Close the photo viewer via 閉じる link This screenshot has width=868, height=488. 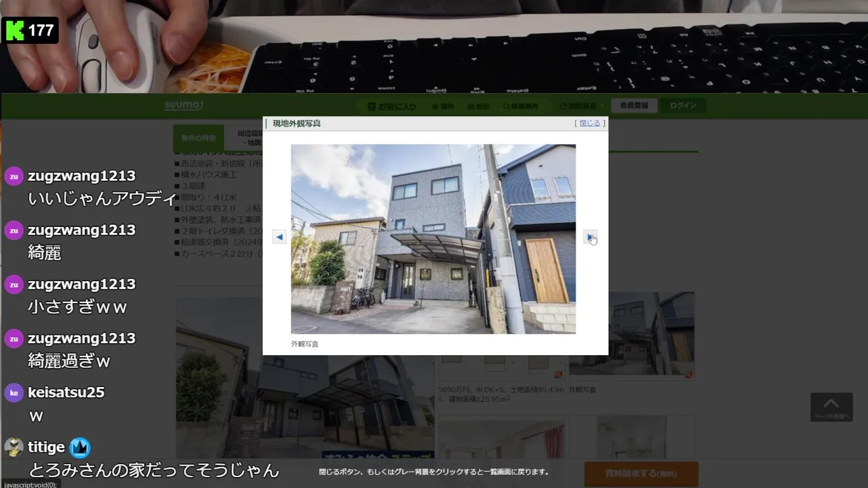[590, 123]
